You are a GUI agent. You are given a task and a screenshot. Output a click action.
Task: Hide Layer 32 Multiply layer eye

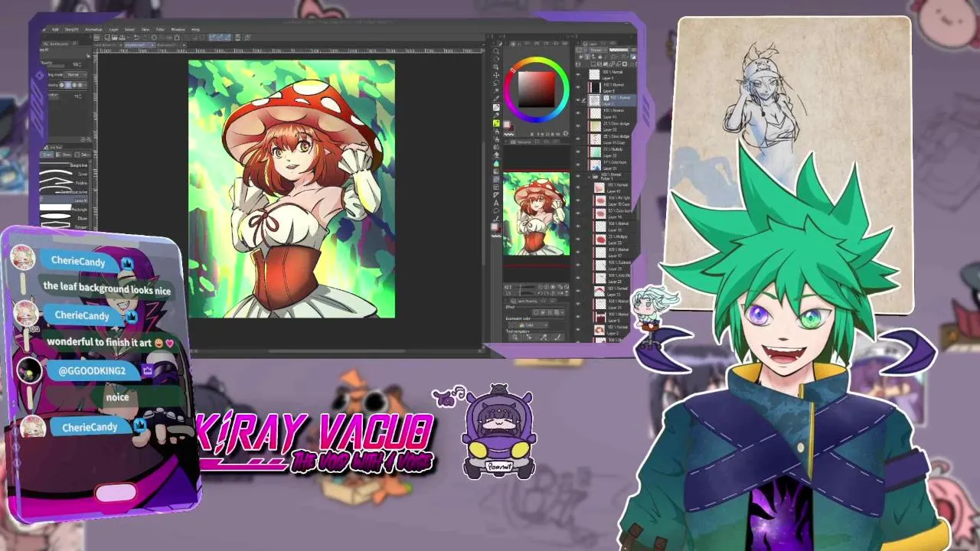(578, 152)
